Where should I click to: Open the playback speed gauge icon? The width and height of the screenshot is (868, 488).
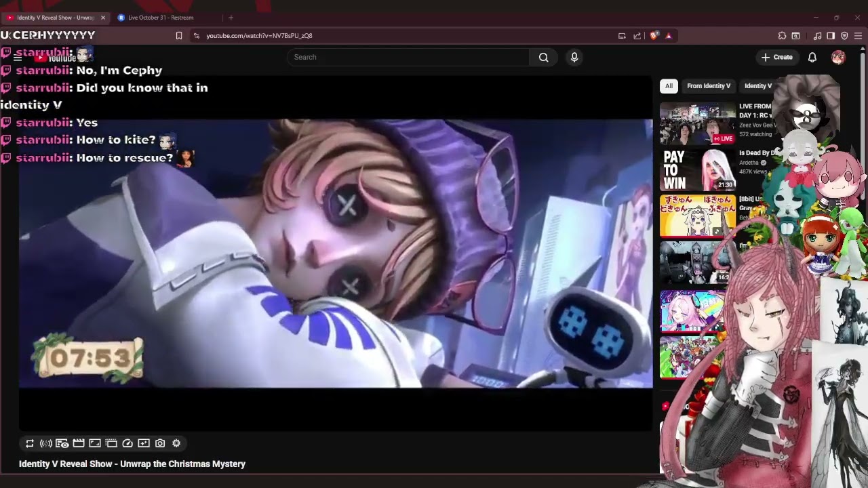(127, 443)
